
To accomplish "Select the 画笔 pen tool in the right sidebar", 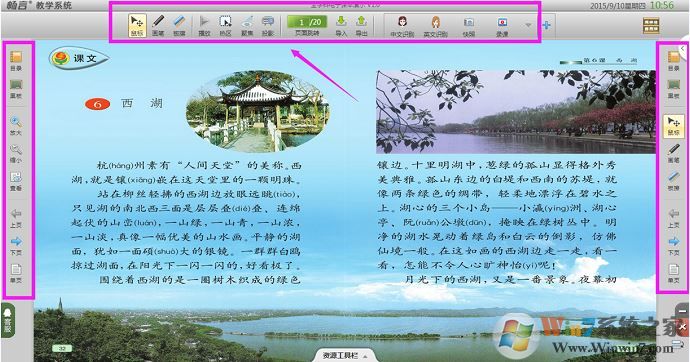I will (x=673, y=153).
